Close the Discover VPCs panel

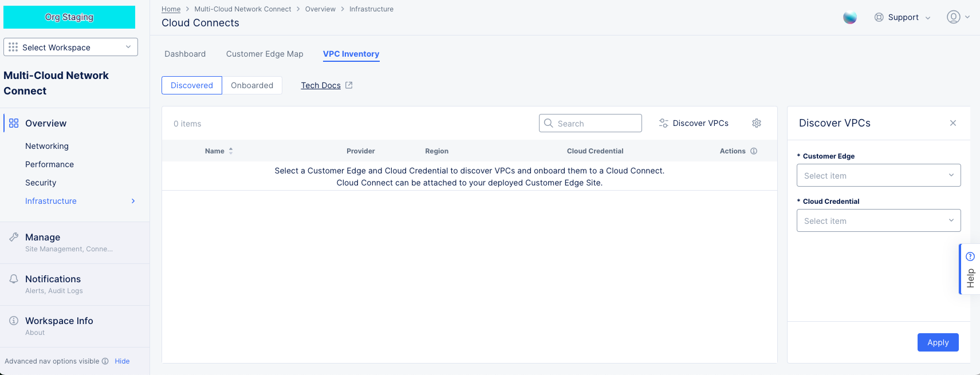tap(953, 123)
